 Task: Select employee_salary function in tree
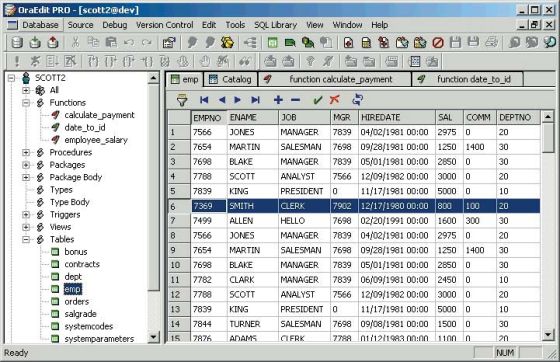[x=96, y=140]
